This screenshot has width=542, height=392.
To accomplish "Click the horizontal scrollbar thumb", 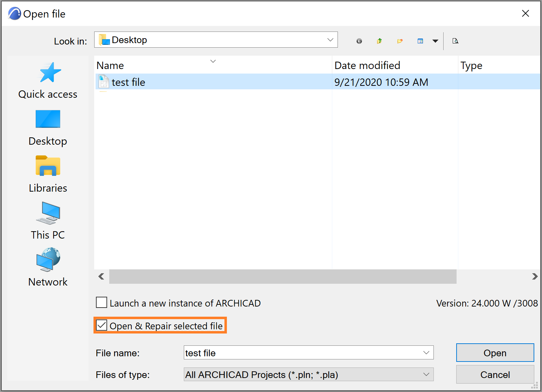I will [x=283, y=276].
